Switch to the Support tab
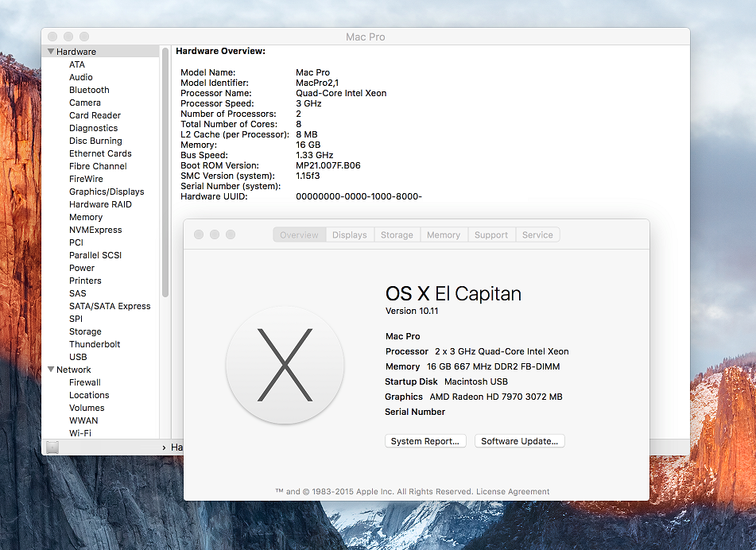This screenshot has width=756, height=550. (x=491, y=234)
